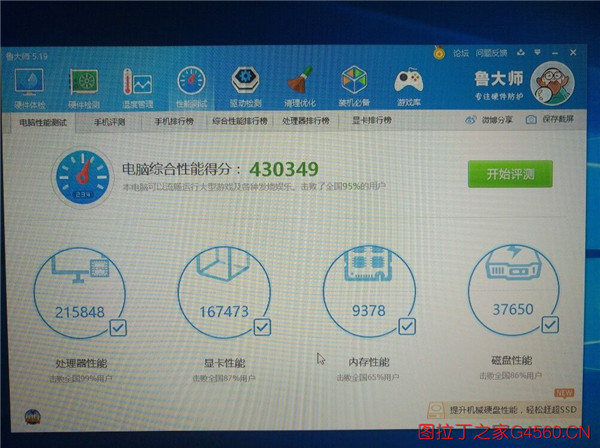Click the 鲁大师 mascot avatar
The height and width of the screenshot is (448, 600).
552,84
